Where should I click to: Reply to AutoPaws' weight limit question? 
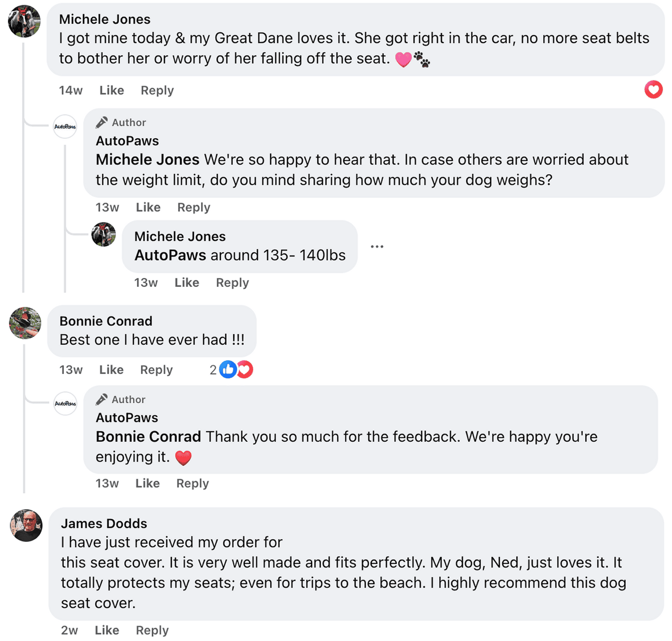194,207
